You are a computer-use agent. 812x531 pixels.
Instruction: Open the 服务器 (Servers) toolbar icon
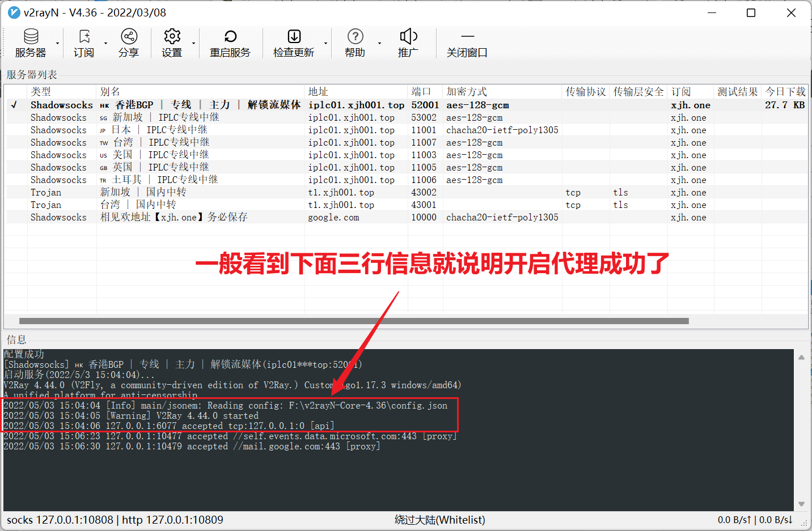point(31,37)
